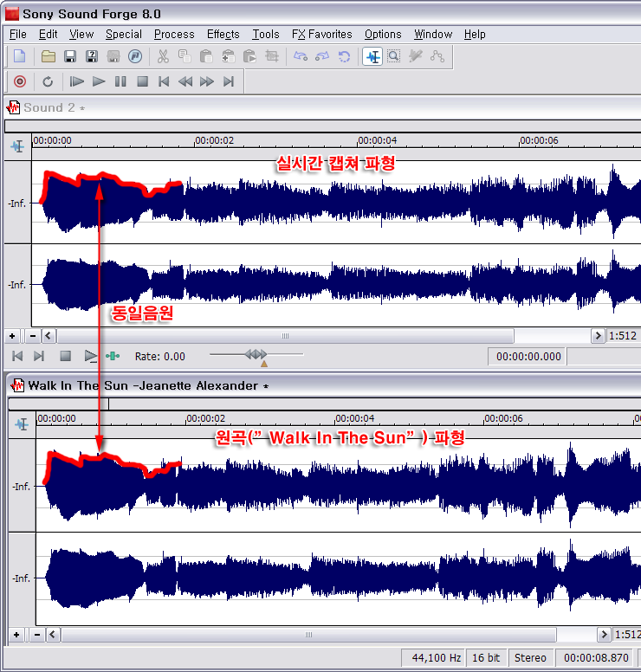Image resolution: width=641 pixels, height=672 pixels.
Task: Click horizontal scrollbar thumb in Sound 2 window
Action: tap(286, 336)
